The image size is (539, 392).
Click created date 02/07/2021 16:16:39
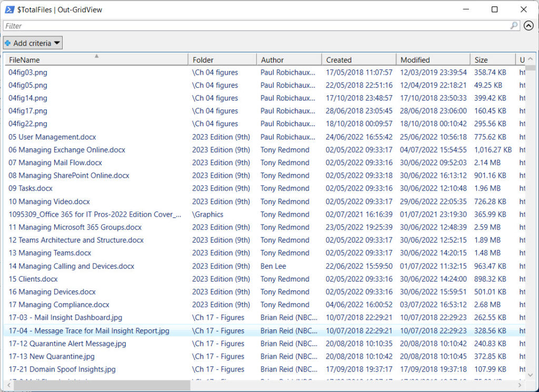pyautogui.click(x=359, y=214)
